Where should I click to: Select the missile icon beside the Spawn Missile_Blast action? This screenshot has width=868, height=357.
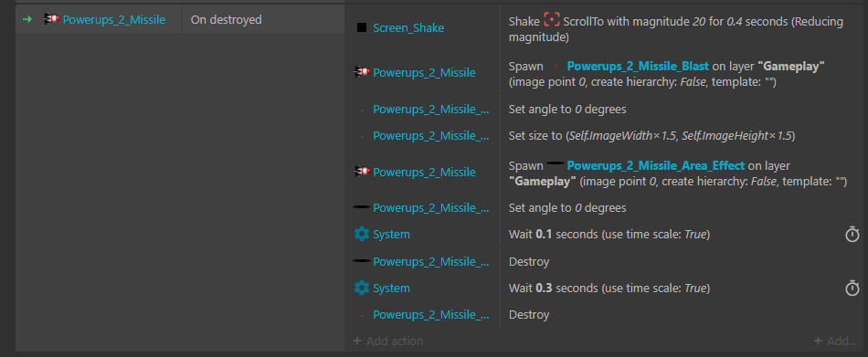362,72
